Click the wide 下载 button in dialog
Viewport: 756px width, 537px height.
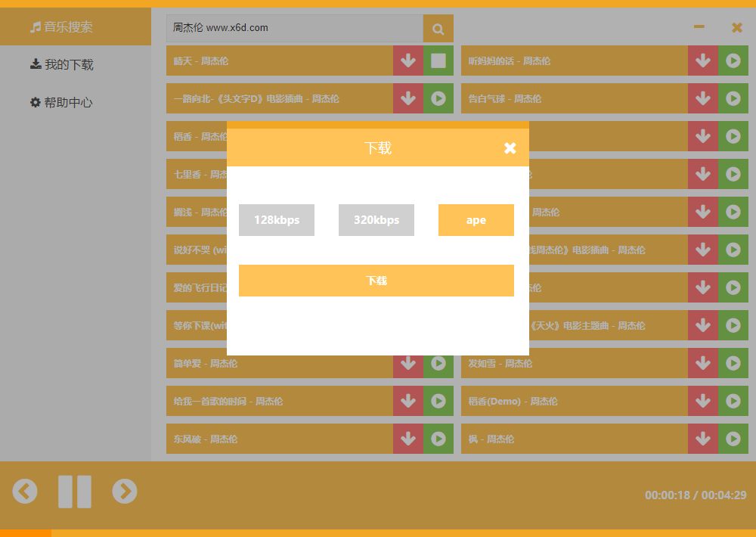376,281
